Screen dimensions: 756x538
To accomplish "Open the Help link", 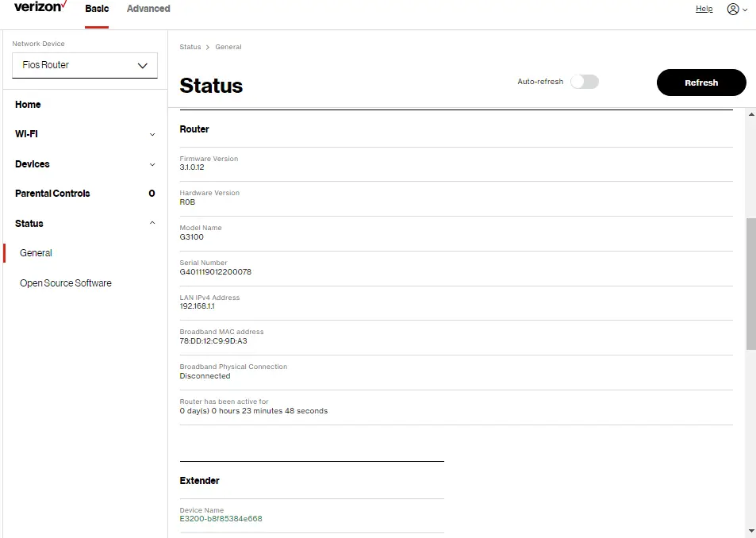I will point(703,8).
